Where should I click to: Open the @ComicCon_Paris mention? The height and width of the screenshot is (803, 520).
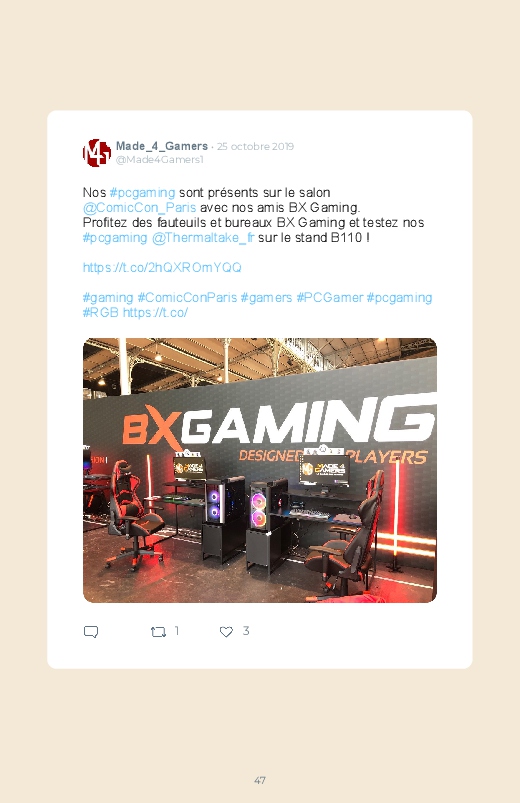point(139,207)
